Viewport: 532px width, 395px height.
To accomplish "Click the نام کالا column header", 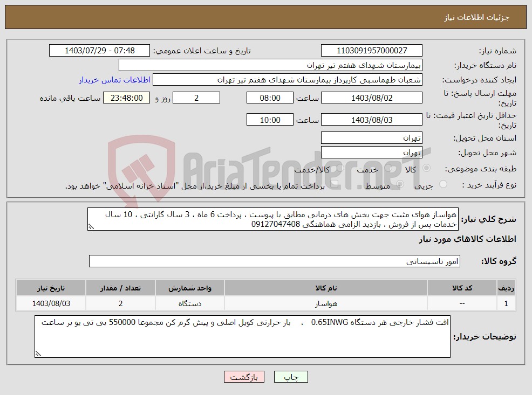I will (x=326, y=288).
